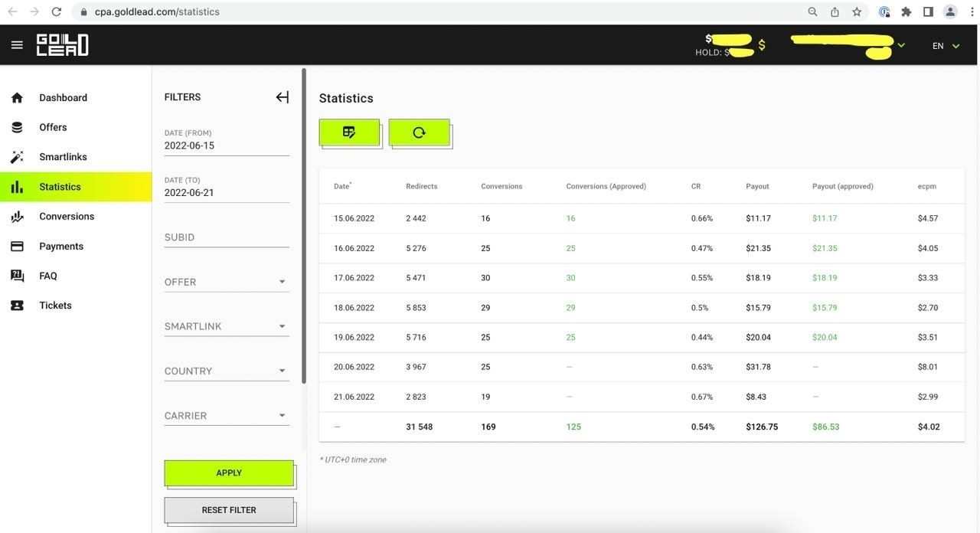
Task: Click the total 31 548 redirects cell
Action: (x=419, y=427)
